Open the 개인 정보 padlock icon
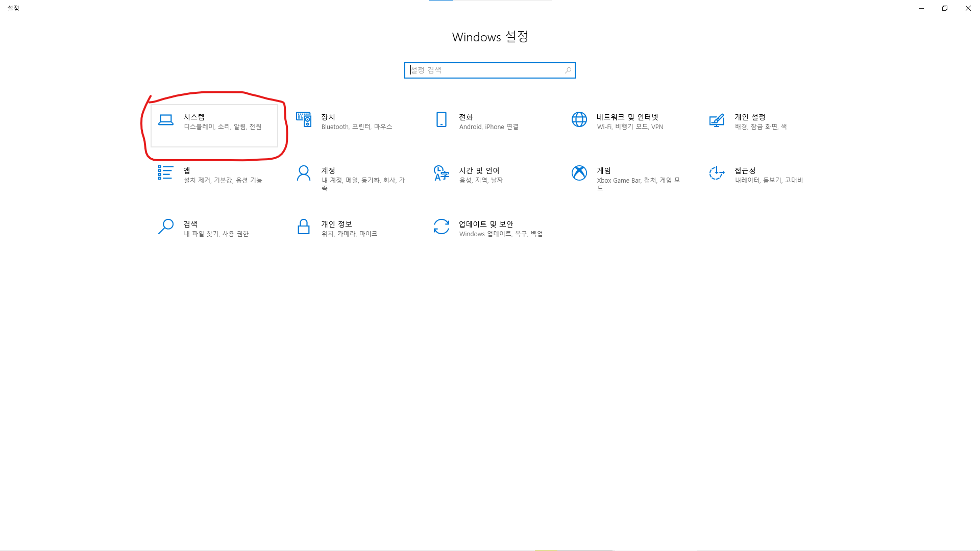 tap(304, 227)
